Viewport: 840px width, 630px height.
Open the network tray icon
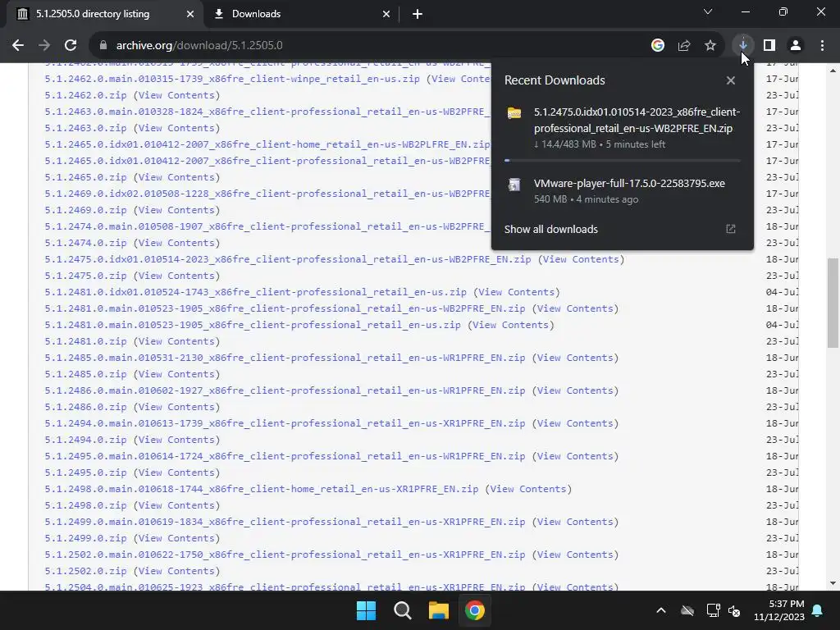click(713, 610)
